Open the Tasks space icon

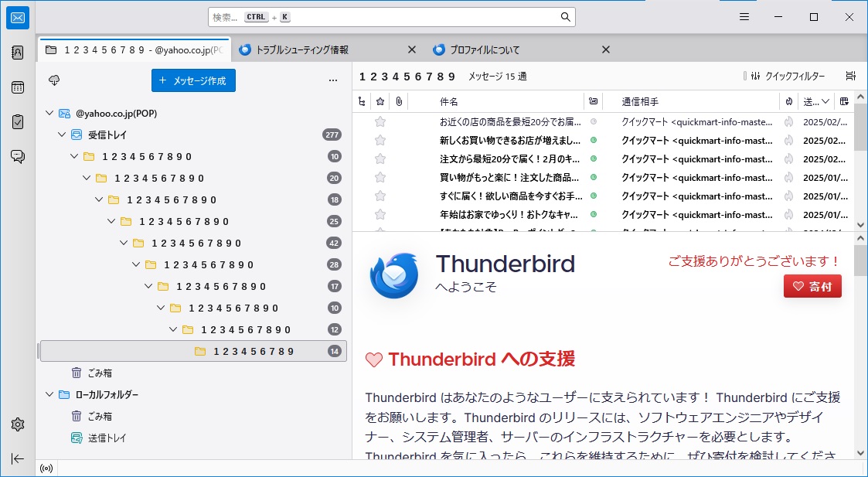(18, 122)
